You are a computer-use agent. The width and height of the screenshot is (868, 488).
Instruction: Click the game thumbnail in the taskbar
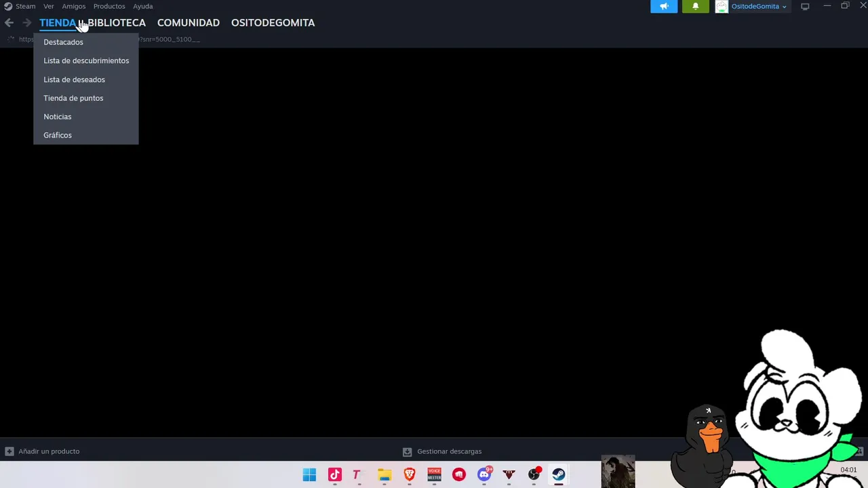coord(618,472)
